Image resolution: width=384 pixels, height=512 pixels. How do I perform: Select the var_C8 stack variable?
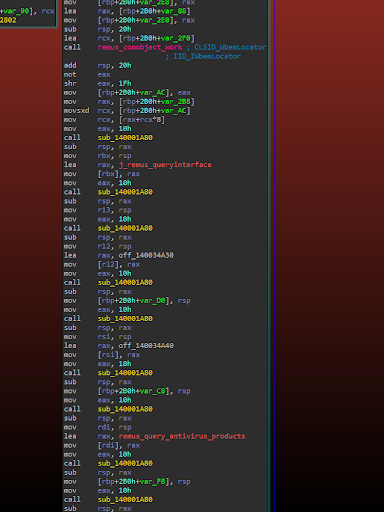[153, 391]
